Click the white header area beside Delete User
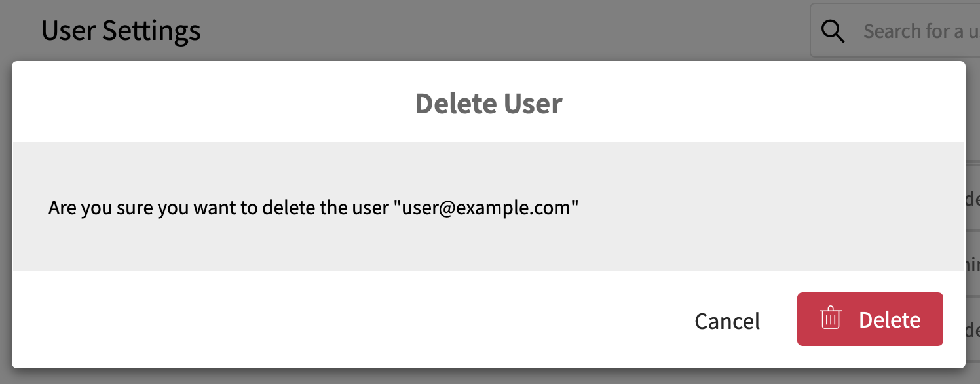 (x=210, y=102)
